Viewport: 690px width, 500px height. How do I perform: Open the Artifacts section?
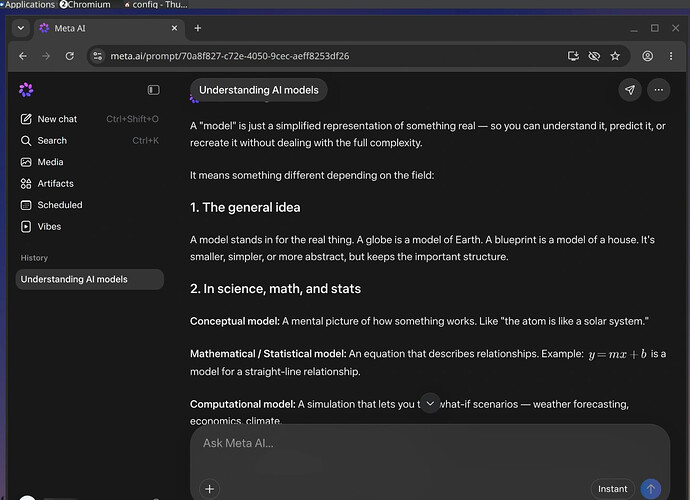click(89, 184)
